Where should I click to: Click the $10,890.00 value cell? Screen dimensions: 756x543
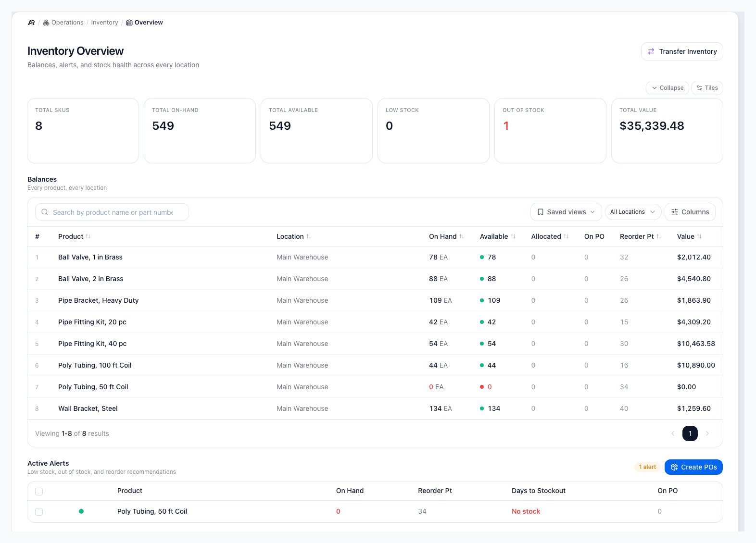[x=696, y=365]
